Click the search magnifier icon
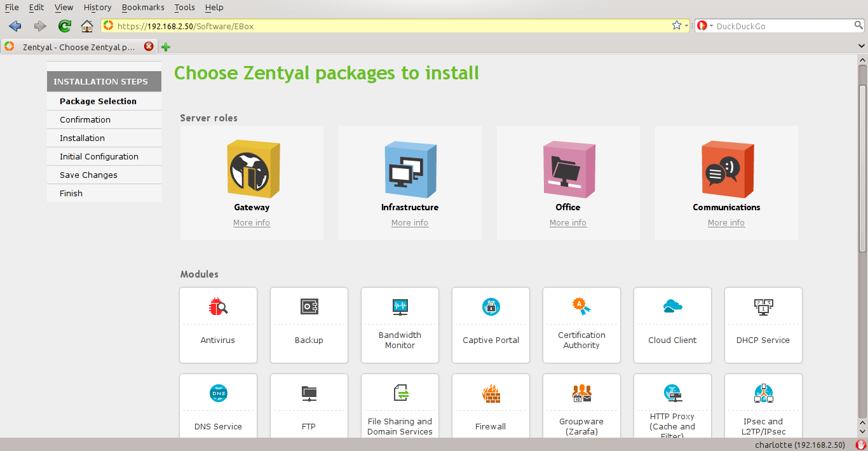The height and width of the screenshot is (451, 868). click(858, 25)
